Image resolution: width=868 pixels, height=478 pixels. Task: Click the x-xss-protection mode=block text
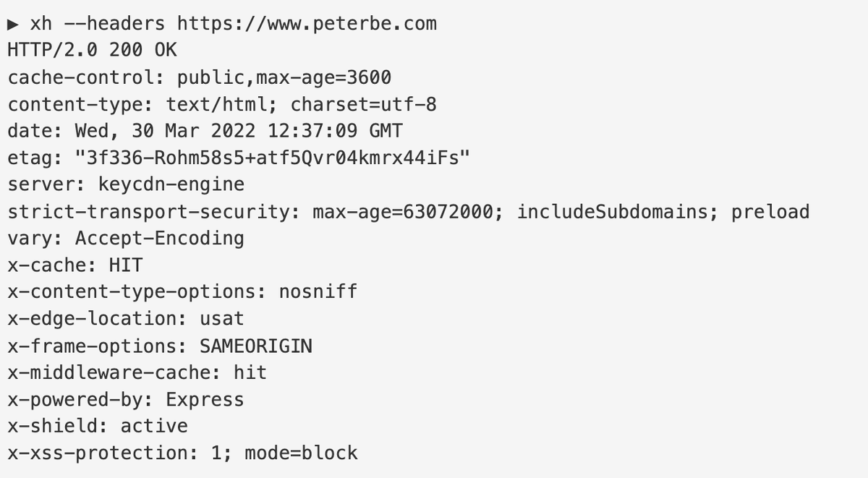(x=301, y=453)
